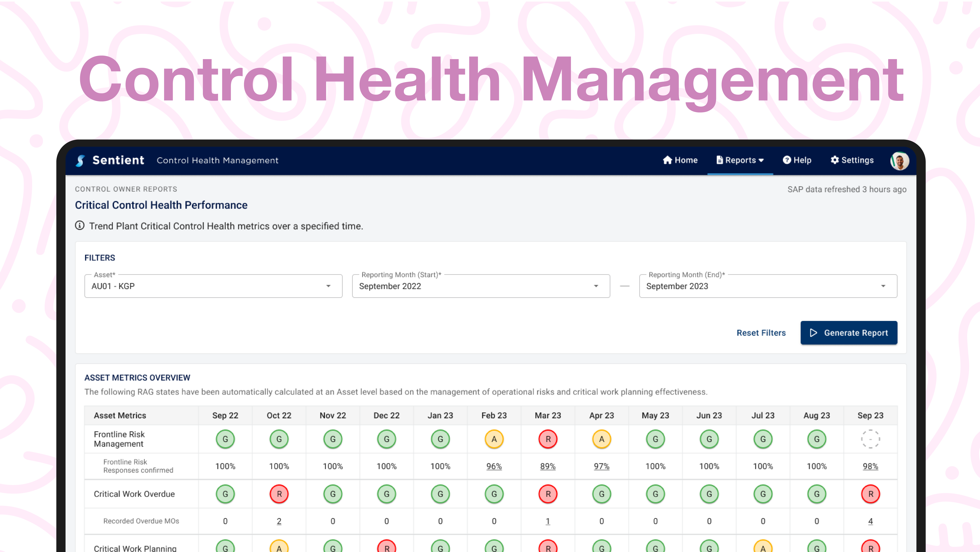Click the Sep 22 column header
This screenshot has width=980, height=552.
coord(225,416)
